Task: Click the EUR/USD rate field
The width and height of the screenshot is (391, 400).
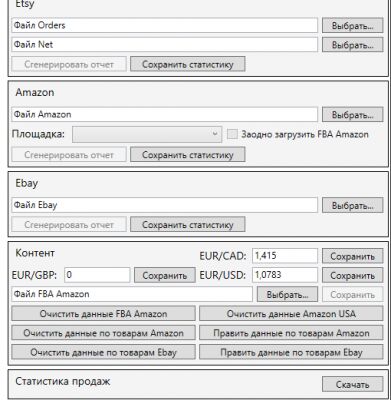Action: (x=285, y=275)
